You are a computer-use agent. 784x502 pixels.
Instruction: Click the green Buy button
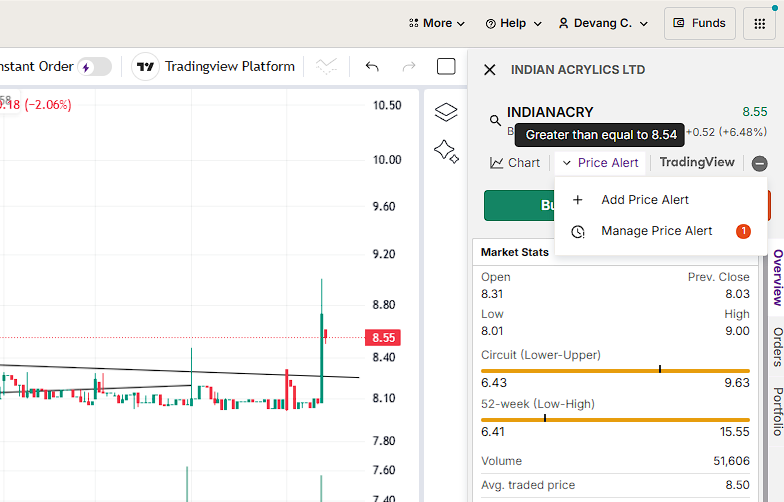pyautogui.click(x=520, y=206)
